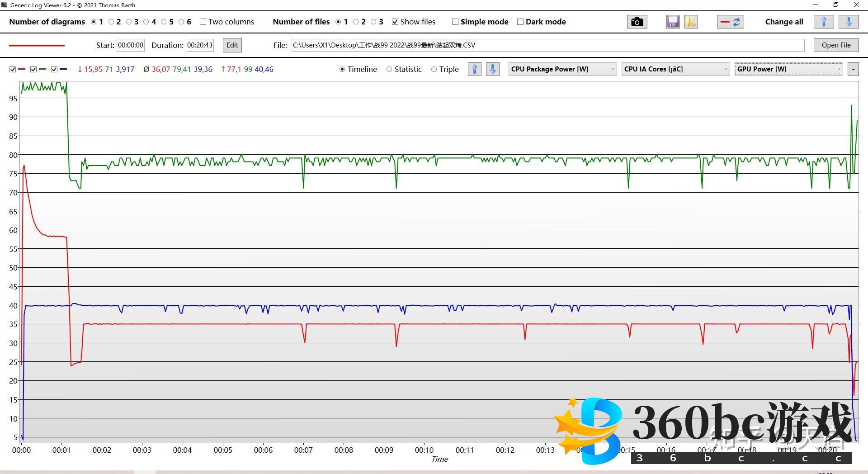Select the Triple view option
This screenshot has width=868, height=474.
click(434, 69)
